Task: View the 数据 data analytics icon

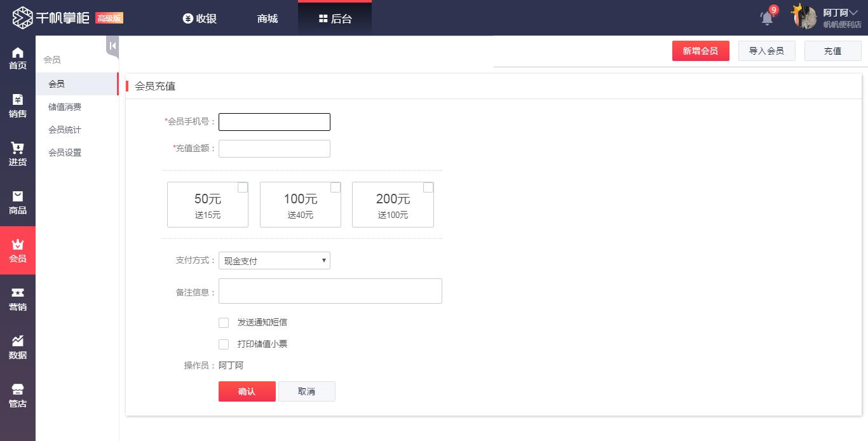Action: pos(18,347)
